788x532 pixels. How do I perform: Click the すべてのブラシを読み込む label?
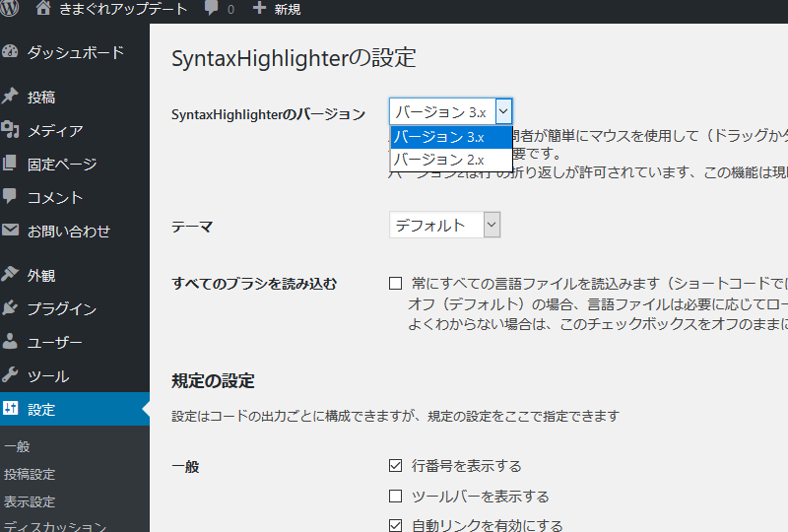pyautogui.click(x=254, y=284)
